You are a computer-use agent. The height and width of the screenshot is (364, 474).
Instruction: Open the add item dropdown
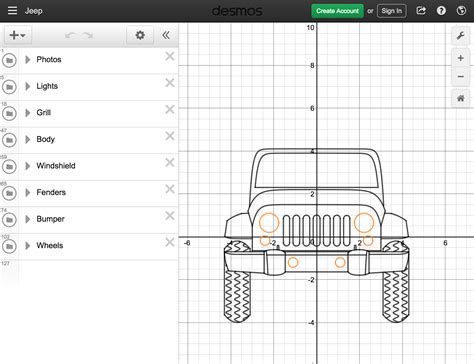click(x=17, y=35)
